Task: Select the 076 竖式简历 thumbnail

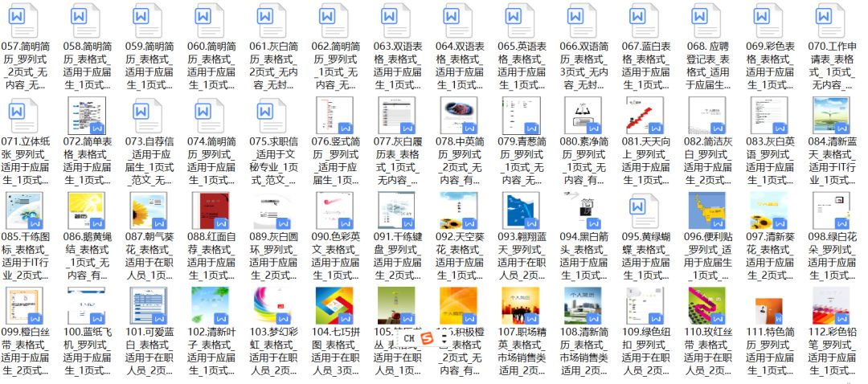Action: click(334, 116)
